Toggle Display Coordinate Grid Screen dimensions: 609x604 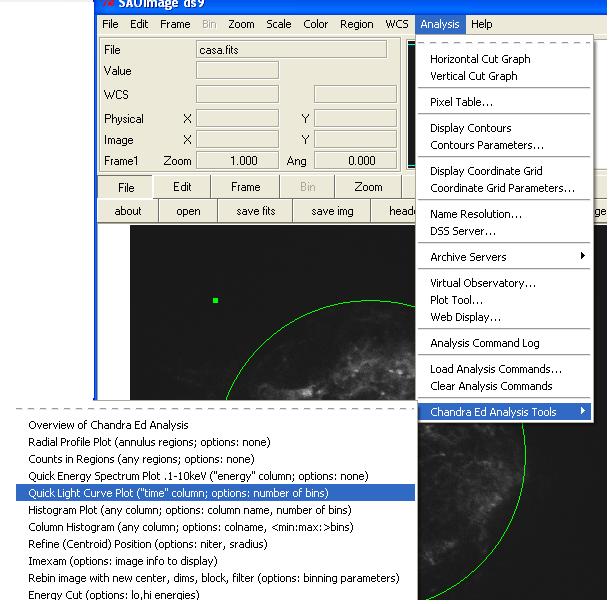pos(504,171)
